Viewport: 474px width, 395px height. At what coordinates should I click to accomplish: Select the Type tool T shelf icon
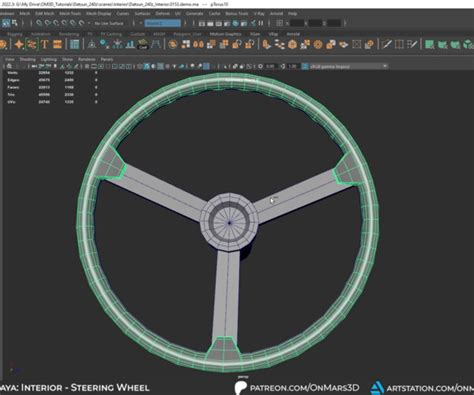click(45, 44)
